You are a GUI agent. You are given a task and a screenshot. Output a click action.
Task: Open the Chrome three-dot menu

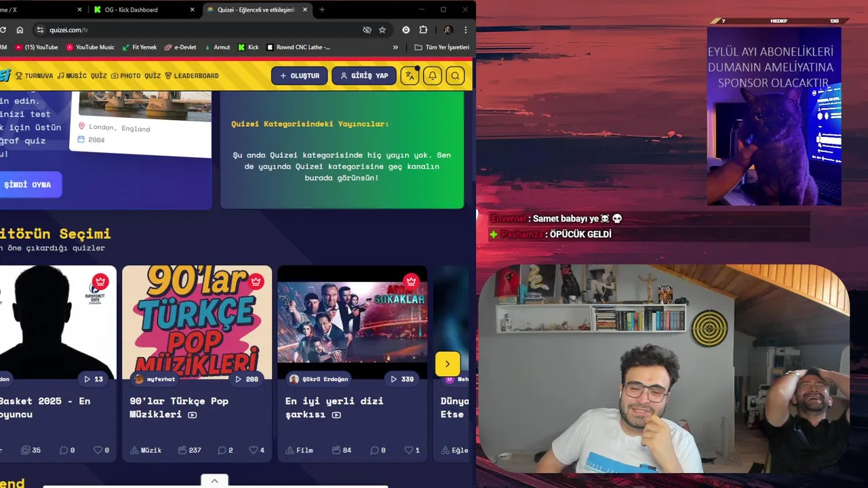pos(465,30)
